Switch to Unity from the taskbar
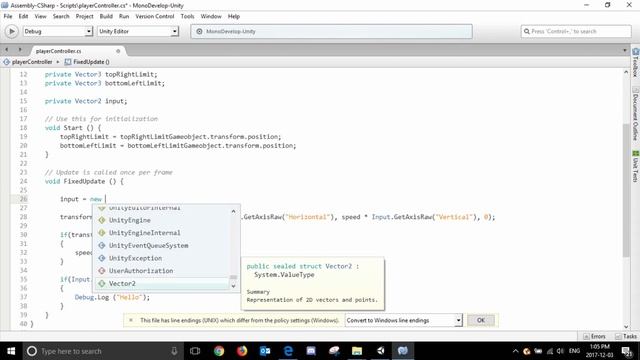This screenshot has width=640, height=360. (380, 351)
